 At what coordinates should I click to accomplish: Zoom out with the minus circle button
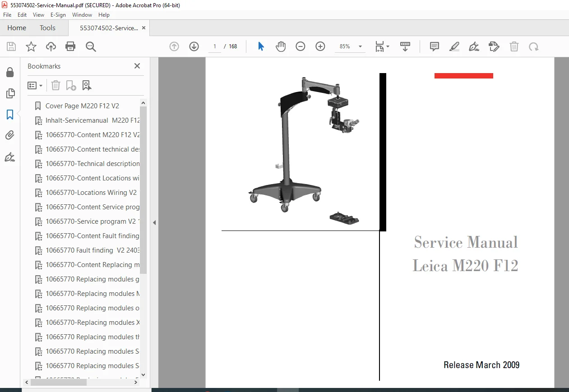pos(301,46)
